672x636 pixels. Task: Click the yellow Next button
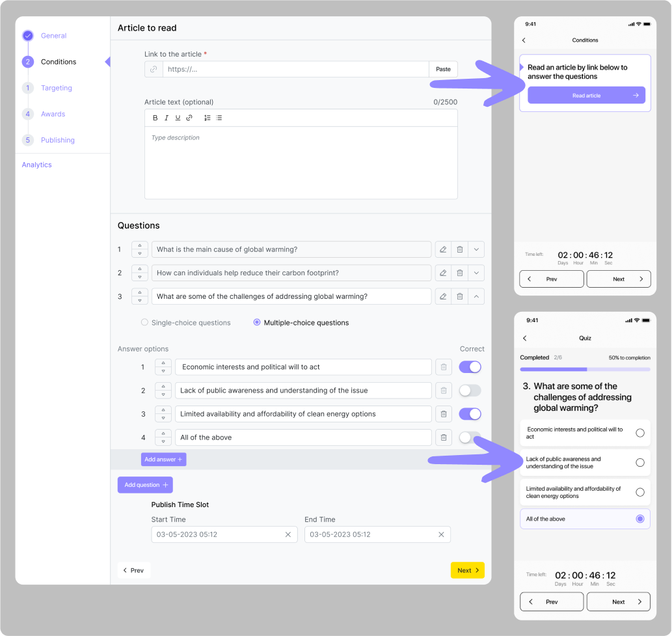(x=467, y=570)
